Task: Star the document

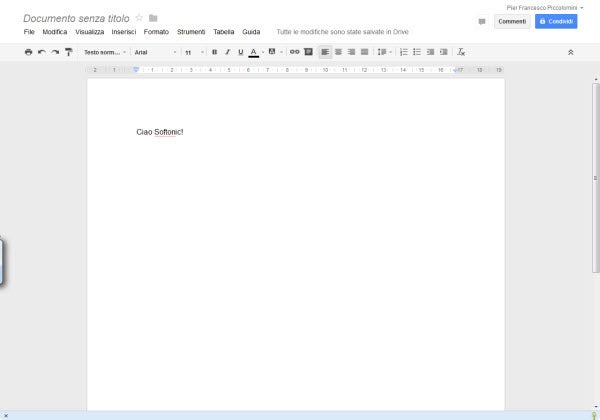Action: 139,18
